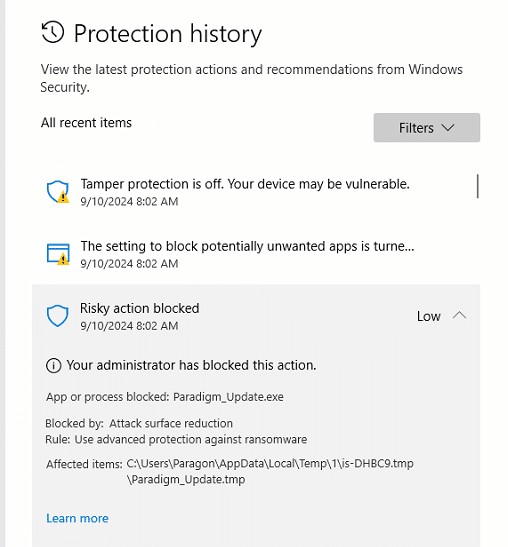Viewport: 508px width, 547px height.
Task: Click the Low severity label
Action: coord(428,316)
